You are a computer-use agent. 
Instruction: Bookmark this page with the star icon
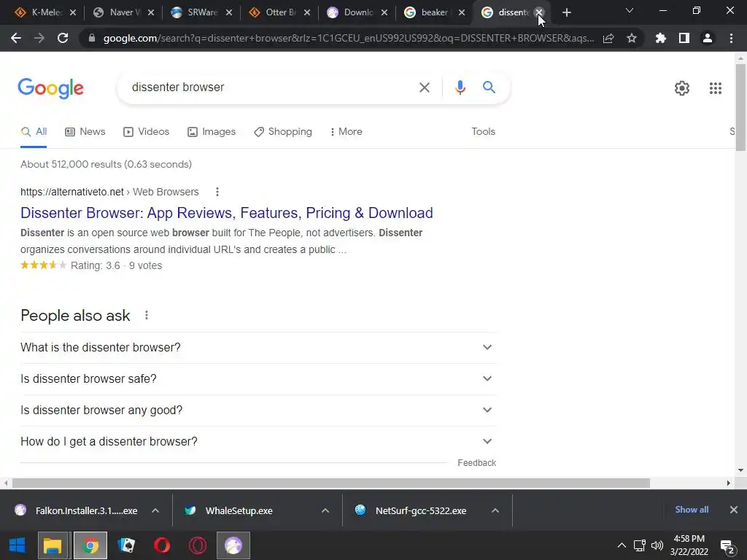[x=632, y=38]
